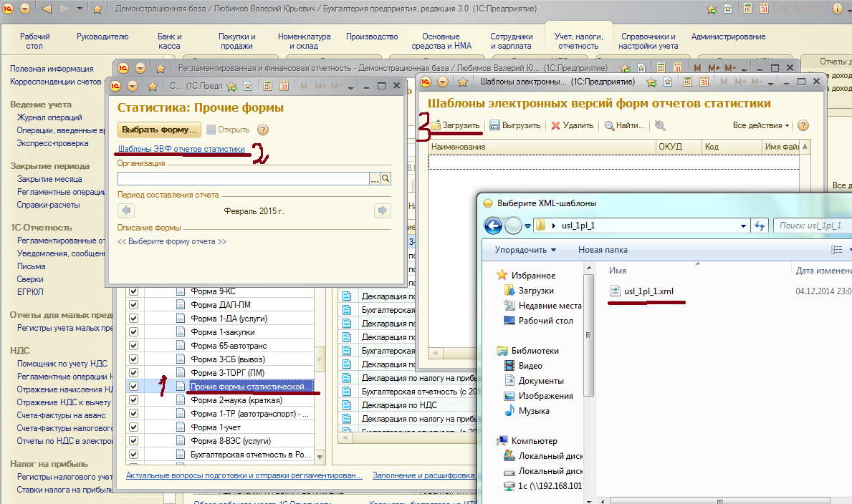Open organization selection ellipsis button
Screen dimensions: 852x504
374,178
